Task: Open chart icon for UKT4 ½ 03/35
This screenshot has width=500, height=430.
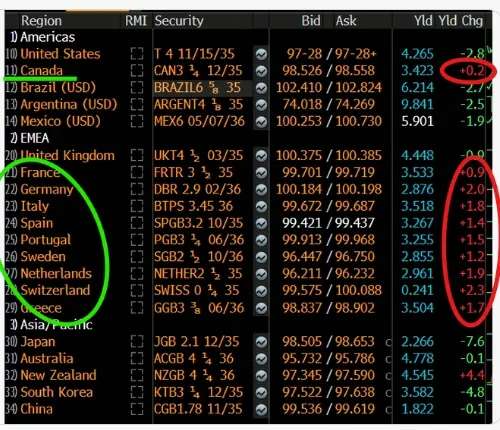Action: [x=261, y=156]
